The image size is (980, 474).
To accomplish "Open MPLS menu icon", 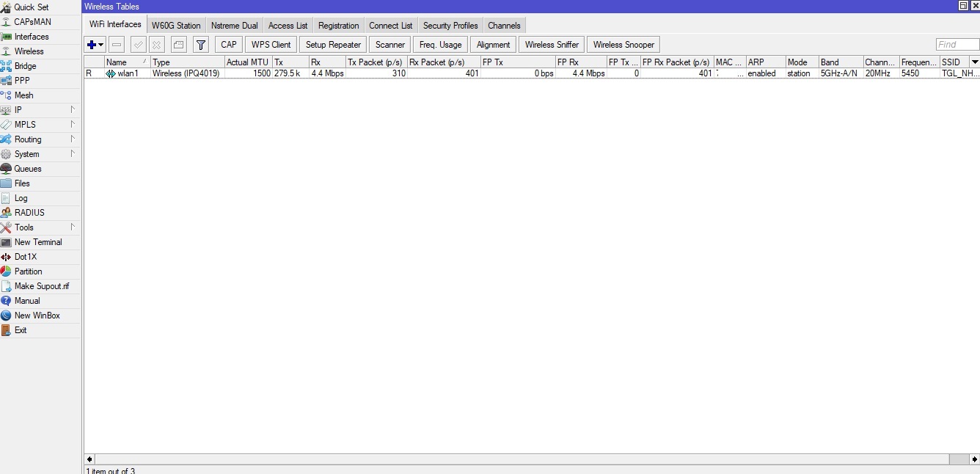I will (x=6, y=125).
